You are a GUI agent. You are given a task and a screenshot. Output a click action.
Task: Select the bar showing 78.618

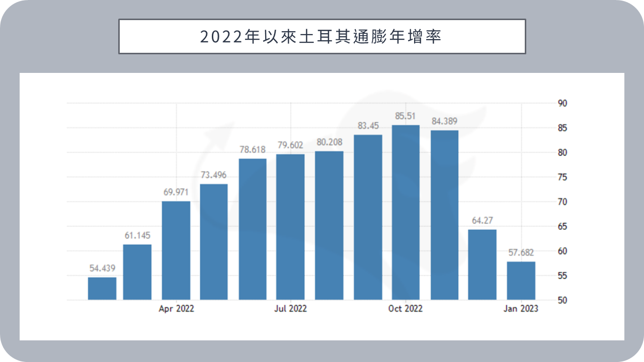click(x=253, y=229)
